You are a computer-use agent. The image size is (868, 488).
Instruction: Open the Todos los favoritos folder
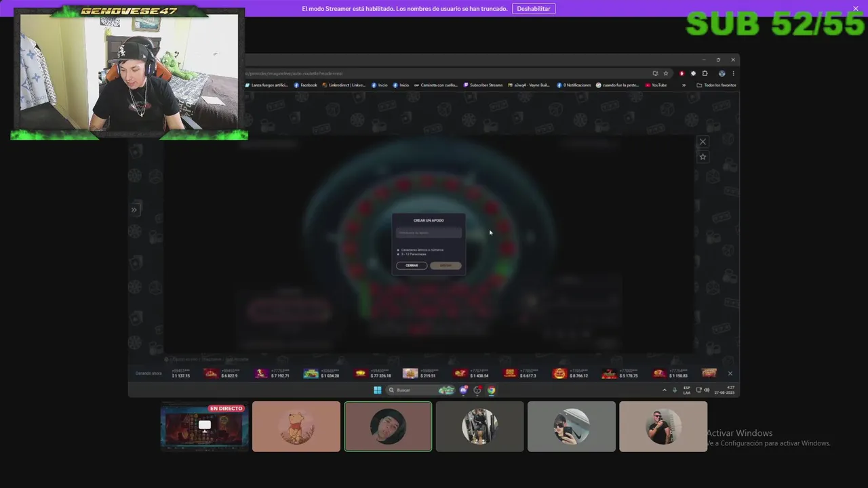pos(716,85)
